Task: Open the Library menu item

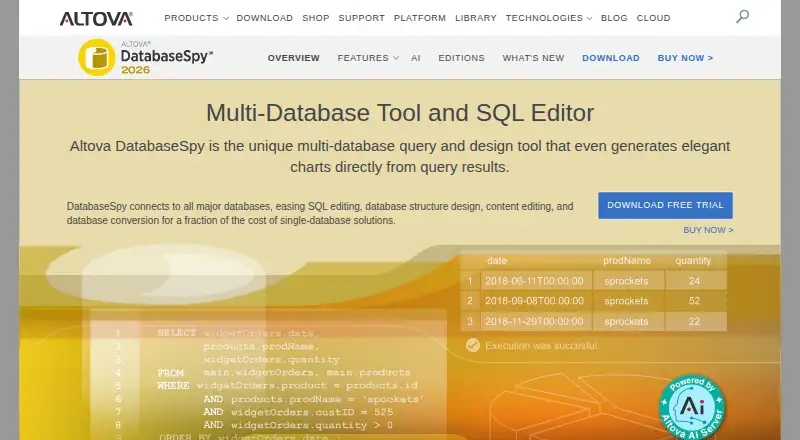Action: tap(476, 18)
